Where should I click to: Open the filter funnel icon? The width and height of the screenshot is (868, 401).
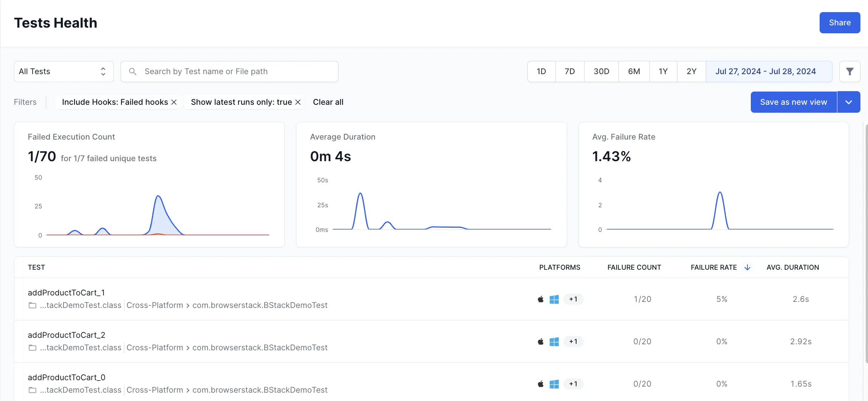(849, 71)
